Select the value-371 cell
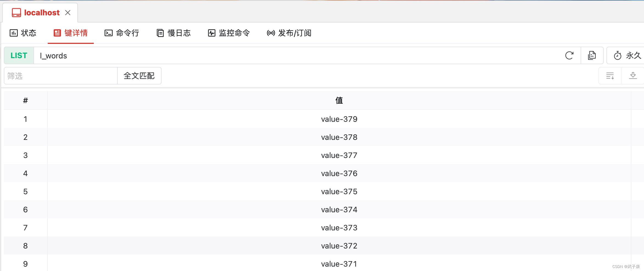The width and height of the screenshot is (644, 271). pyautogui.click(x=339, y=263)
